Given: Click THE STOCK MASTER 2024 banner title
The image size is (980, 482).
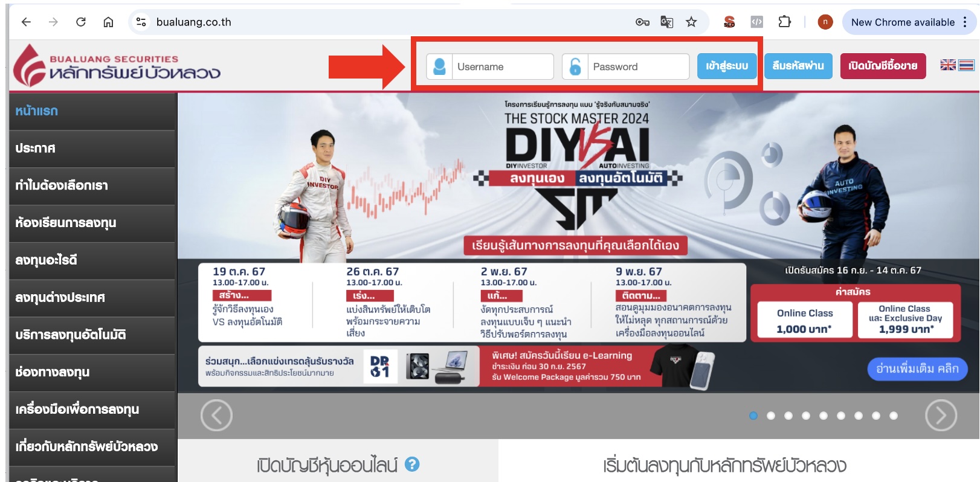Looking at the screenshot, I should coord(576,118).
